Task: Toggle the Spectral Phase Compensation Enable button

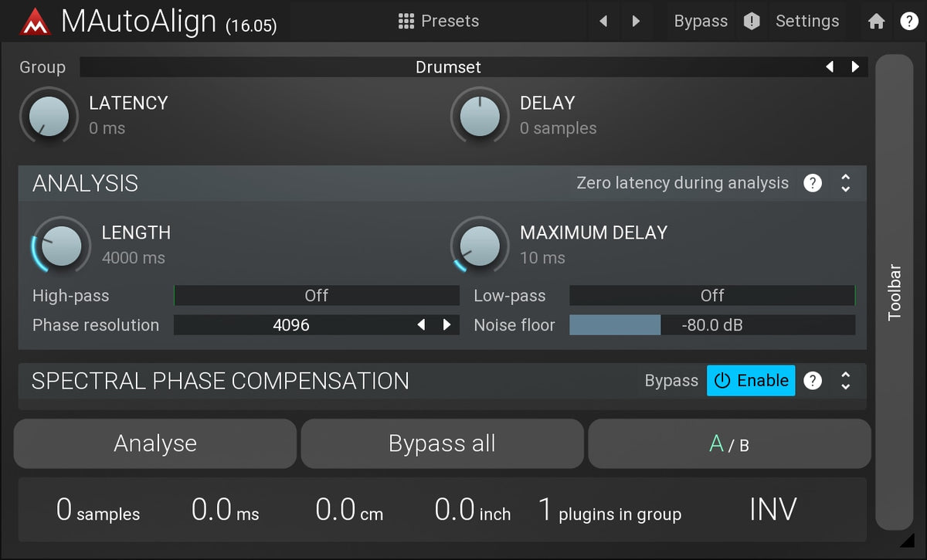Action: (751, 381)
